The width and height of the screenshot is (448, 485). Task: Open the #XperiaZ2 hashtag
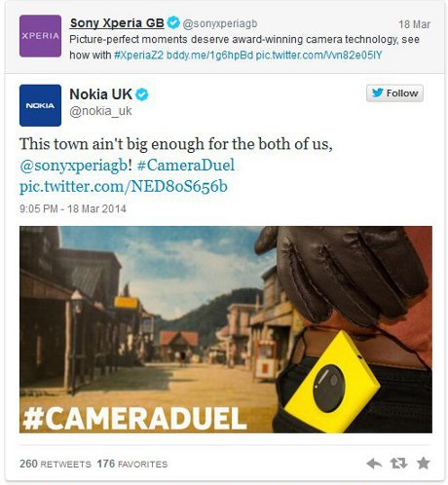point(138,55)
